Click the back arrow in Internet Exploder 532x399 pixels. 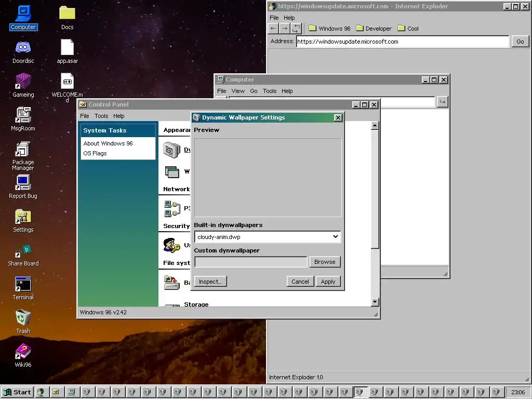pos(273,29)
